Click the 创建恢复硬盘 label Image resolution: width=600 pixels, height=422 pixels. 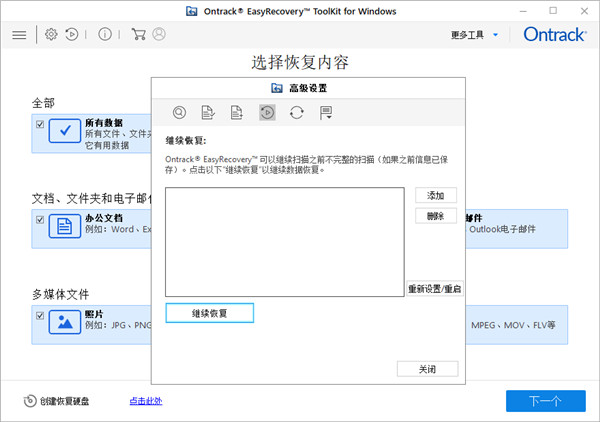(64, 401)
